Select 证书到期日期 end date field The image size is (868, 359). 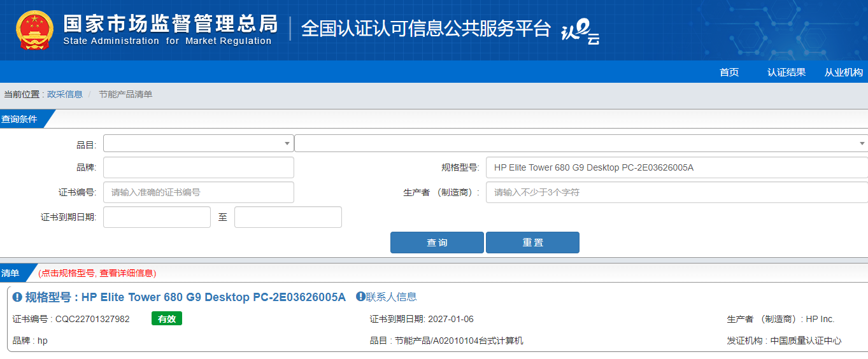click(x=288, y=217)
